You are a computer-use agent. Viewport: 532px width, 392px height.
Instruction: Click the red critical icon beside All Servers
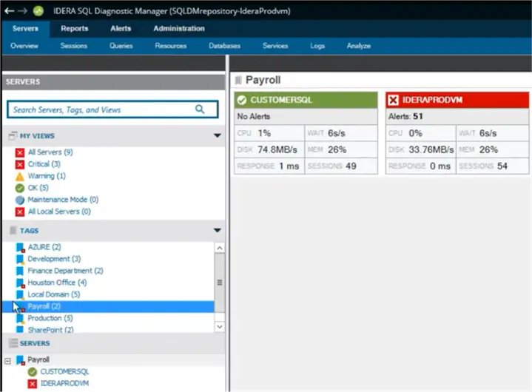(x=20, y=152)
